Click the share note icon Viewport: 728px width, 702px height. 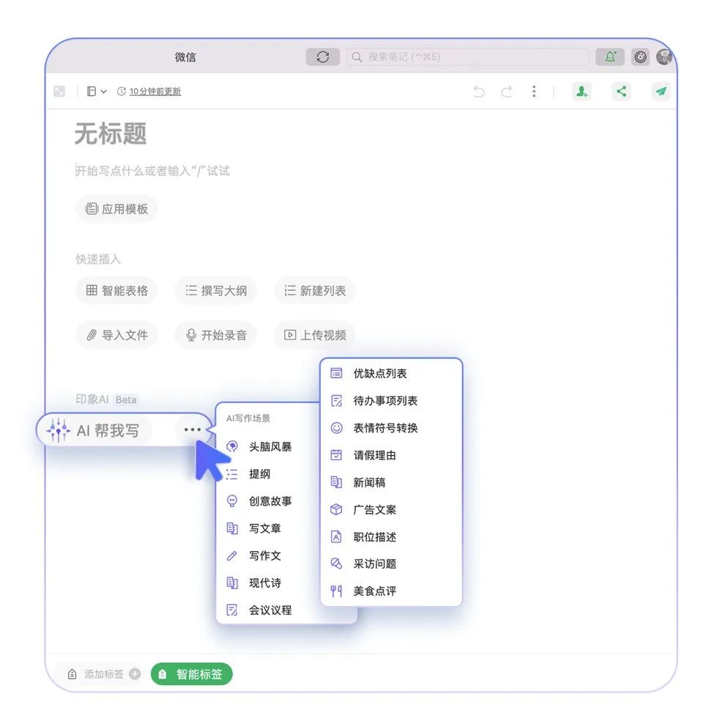(621, 92)
